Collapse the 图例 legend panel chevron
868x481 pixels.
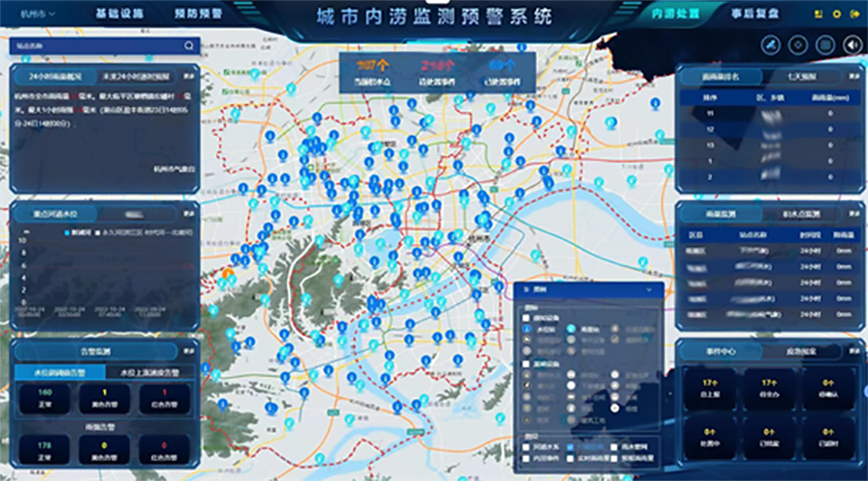pos(649,289)
